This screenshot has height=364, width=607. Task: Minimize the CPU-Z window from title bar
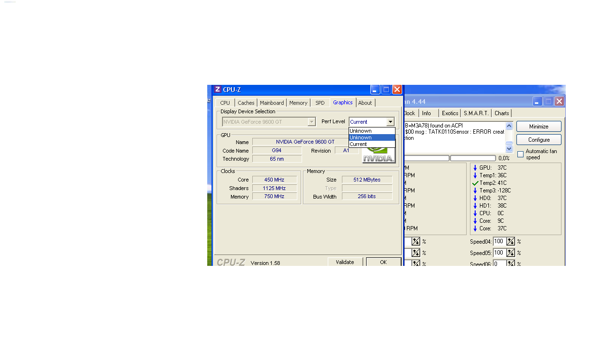375,90
